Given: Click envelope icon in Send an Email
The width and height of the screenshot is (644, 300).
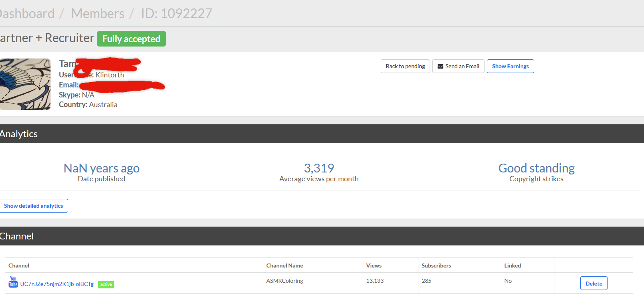Looking at the screenshot, I should pos(440,66).
